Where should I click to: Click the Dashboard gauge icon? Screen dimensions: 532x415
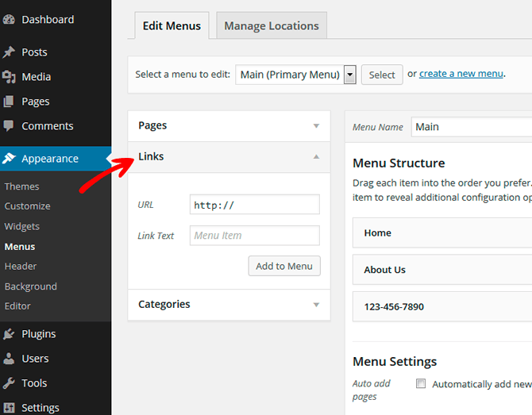pos(9,19)
